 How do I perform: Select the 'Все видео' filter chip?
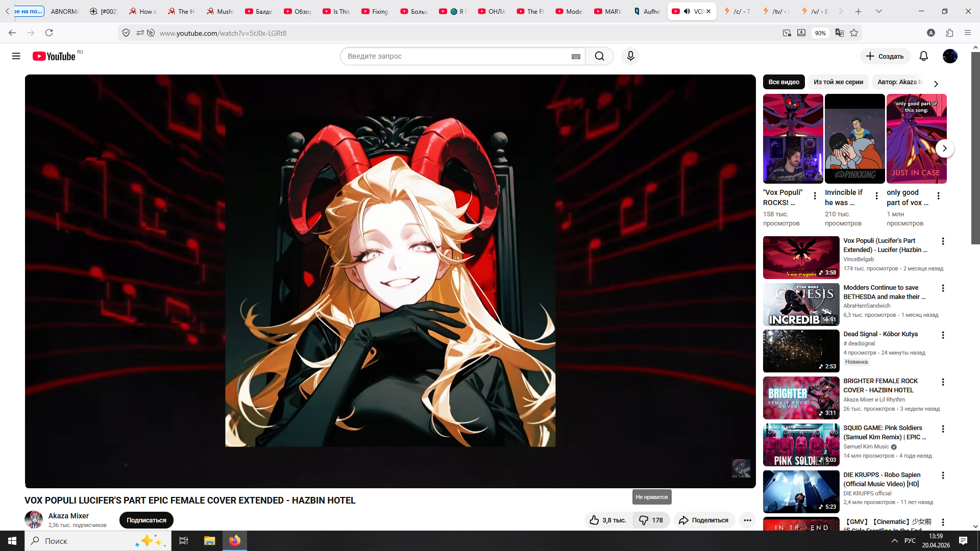[x=783, y=82]
